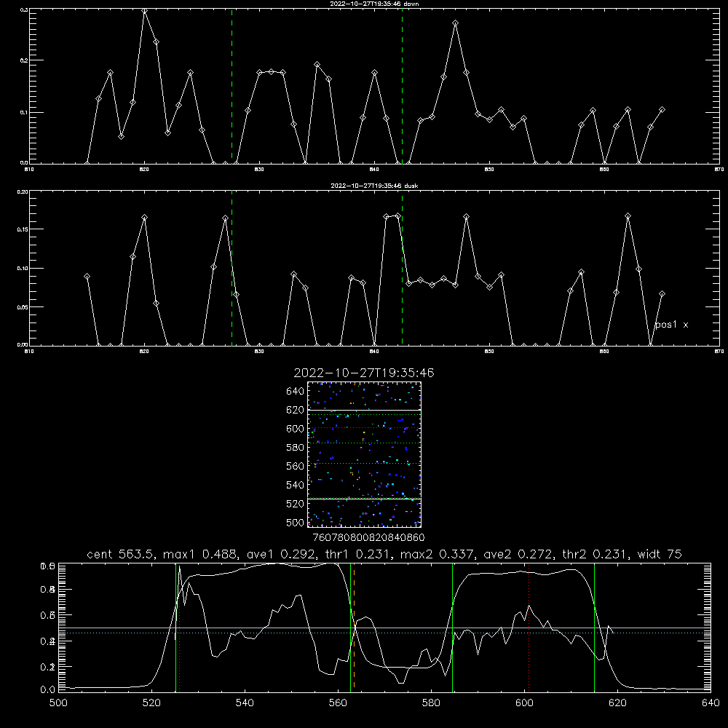The image size is (728, 728).
Task: Click the 540 label on the bottom plot x-axis
Action: (245, 703)
